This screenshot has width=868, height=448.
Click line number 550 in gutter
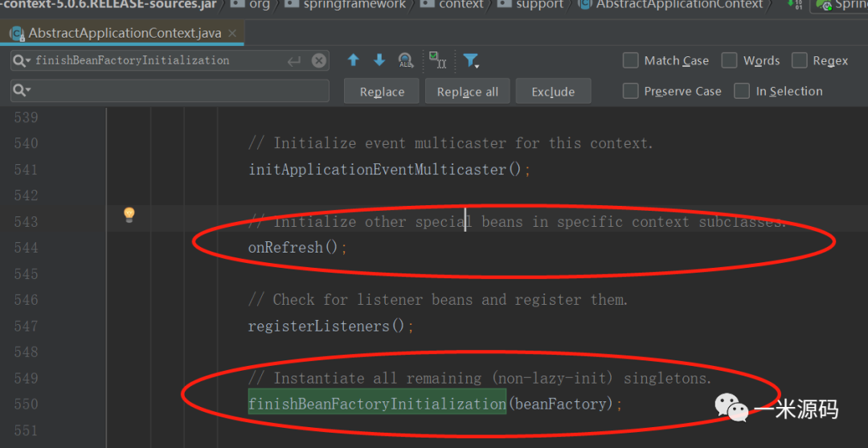pos(26,405)
